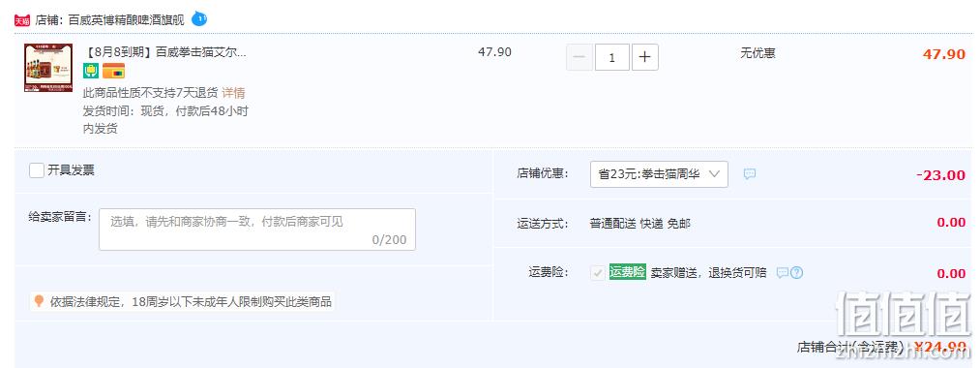The height and width of the screenshot is (368, 980).
Task: Click the 运送方式 label
Action: [x=543, y=224]
